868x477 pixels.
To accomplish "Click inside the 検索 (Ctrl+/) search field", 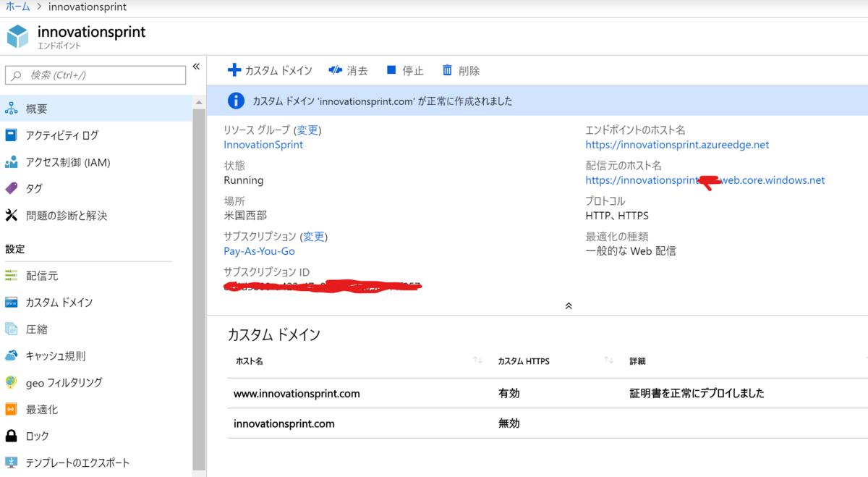I will click(94, 75).
